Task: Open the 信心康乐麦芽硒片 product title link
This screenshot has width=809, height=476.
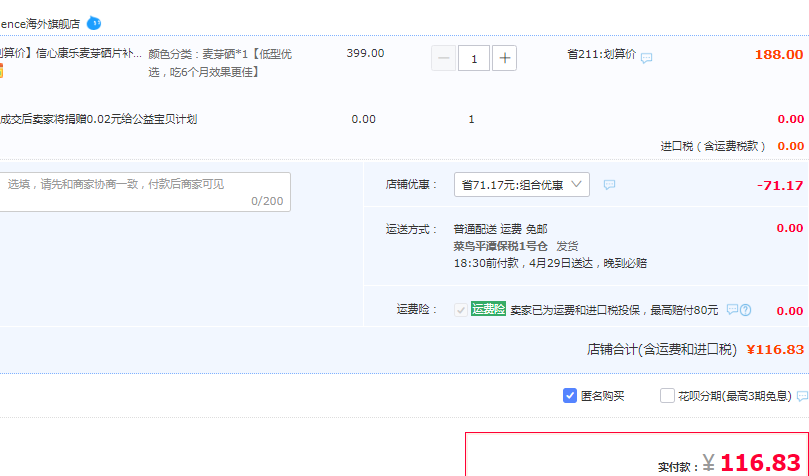Action: click(71, 54)
